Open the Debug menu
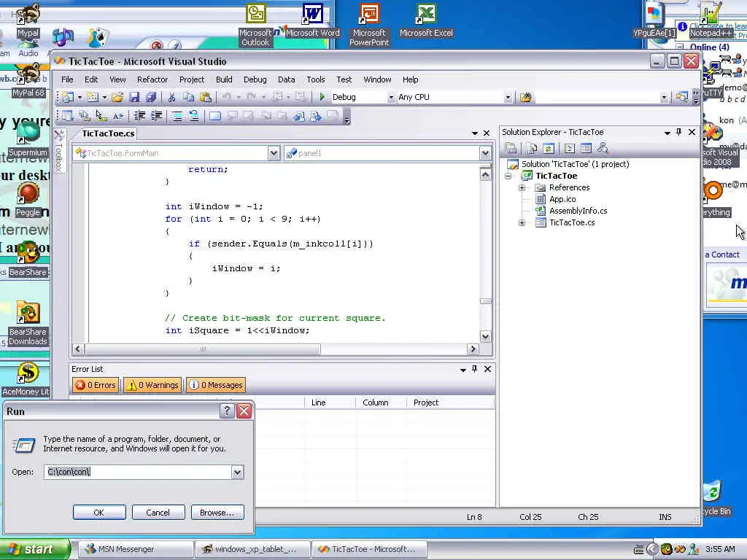 (x=255, y=79)
